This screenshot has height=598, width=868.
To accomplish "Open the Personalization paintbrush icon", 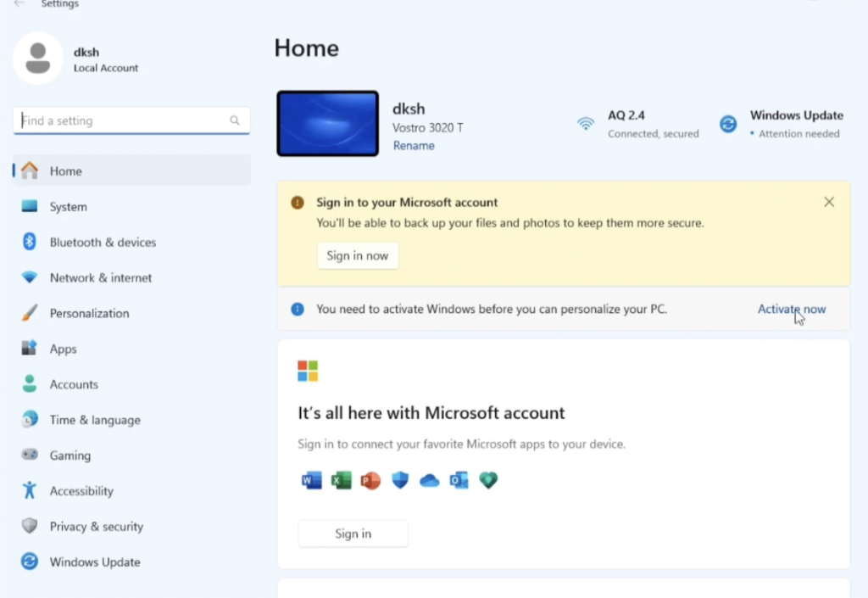I will coord(30,313).
